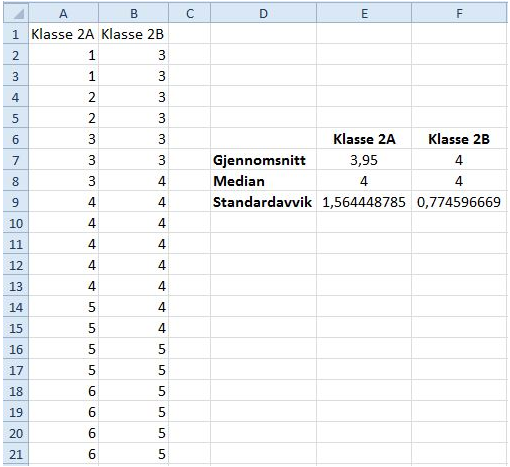Select column C header
The width and height of the screenshot is (510, 467).
(x=190, y=13)
